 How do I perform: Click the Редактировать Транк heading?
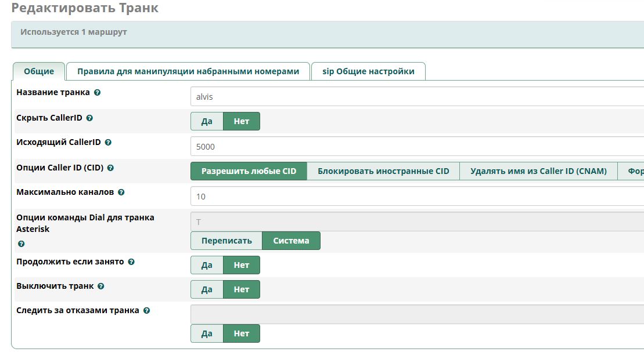coord(85,8)
